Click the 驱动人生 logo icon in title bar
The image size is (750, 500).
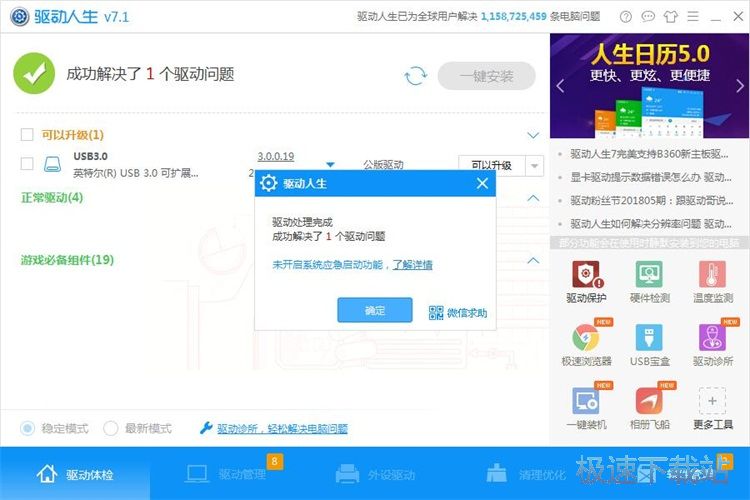[x=20, y=17]
